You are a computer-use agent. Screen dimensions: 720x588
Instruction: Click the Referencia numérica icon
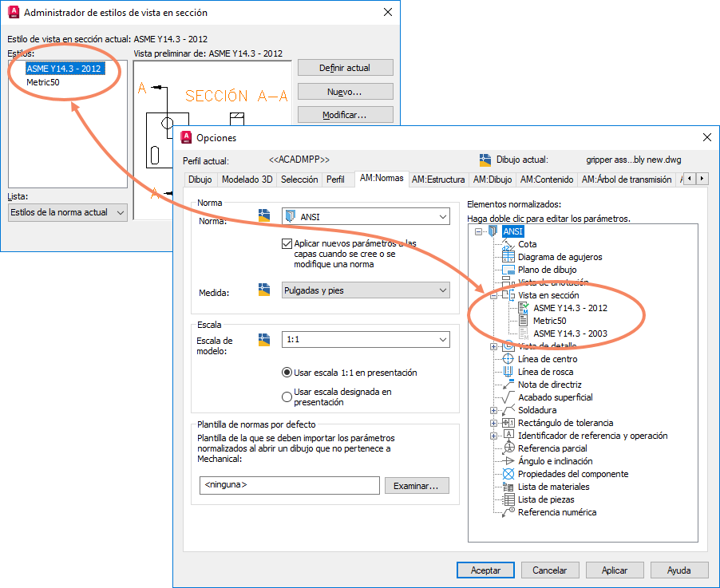click(508, 512)
